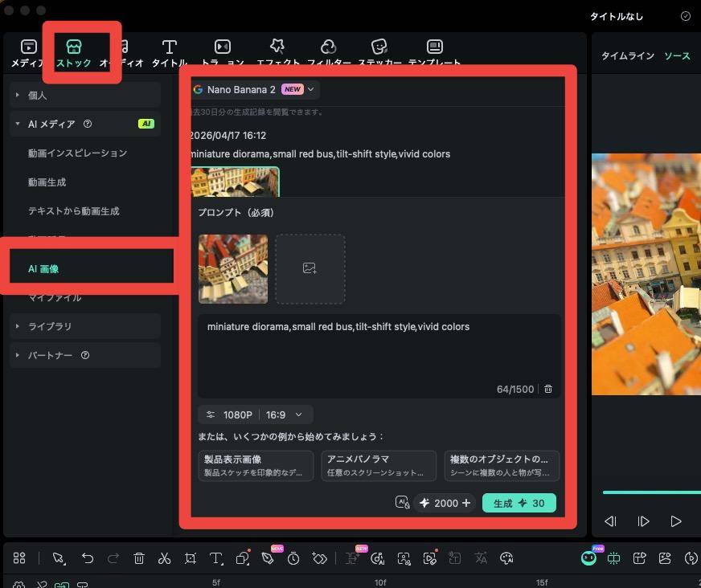
Task: Undo the last action
Action: coord(88,558)
